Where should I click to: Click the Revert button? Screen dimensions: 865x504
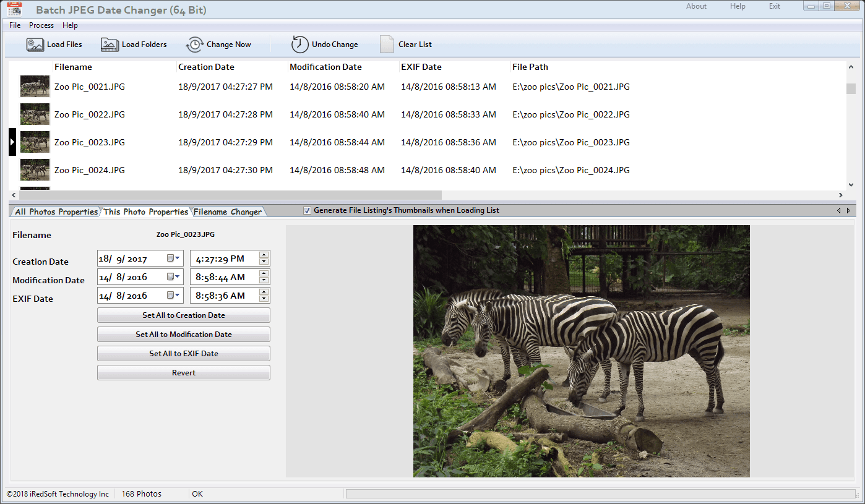(x=184, y=373)
